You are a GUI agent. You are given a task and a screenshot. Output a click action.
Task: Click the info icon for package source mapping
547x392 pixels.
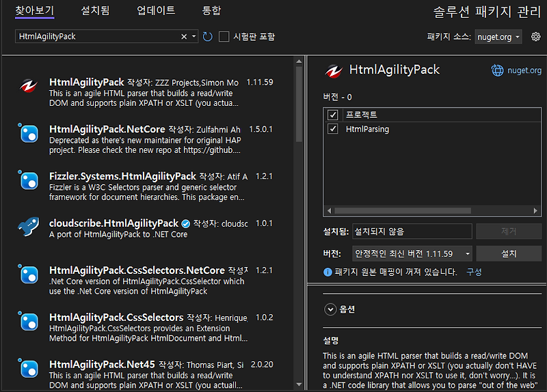pyautogui.click(x=328, y=272)
